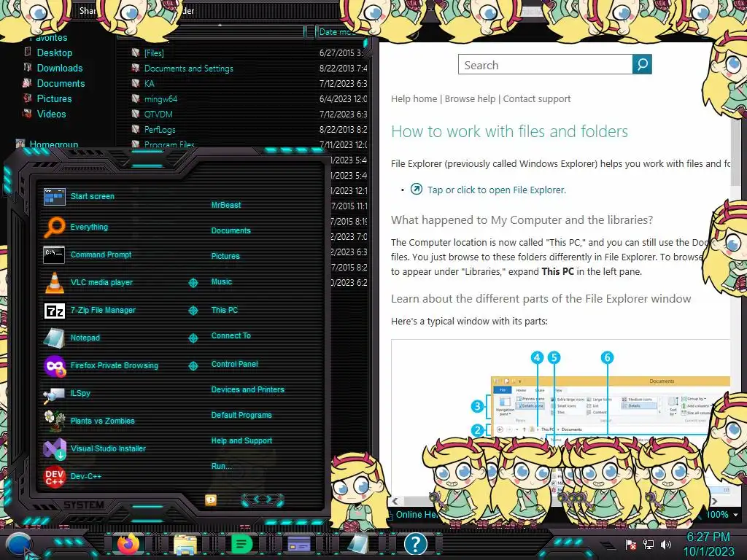Select Desktop in Explorer Favorites
Viewport: 747px width, 560px height.
point(55,52)
